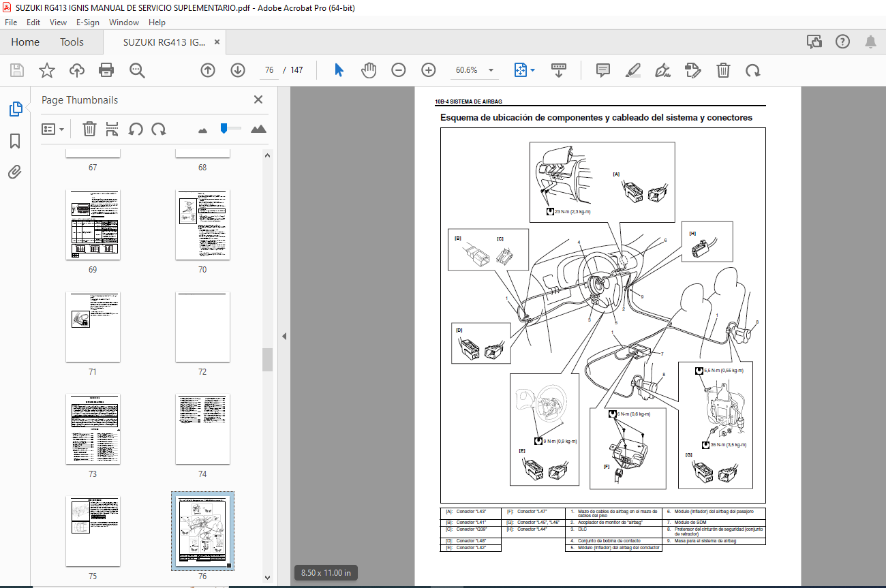Go to the Home tab
The image size is (886, 588).
pos(25,42)
